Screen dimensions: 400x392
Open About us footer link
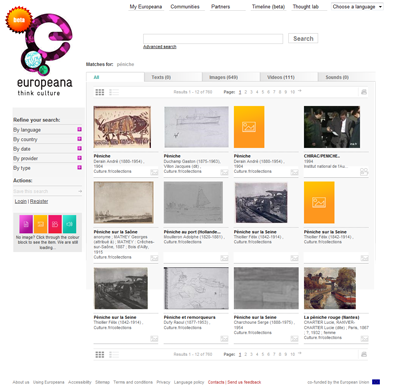point(21,382)
